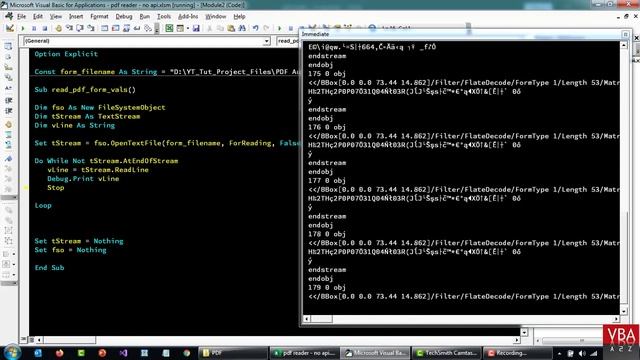
Task: Click Immediate window horizontal scrollbar thumb
Action: pyautogui.click(x=321, y=319)
